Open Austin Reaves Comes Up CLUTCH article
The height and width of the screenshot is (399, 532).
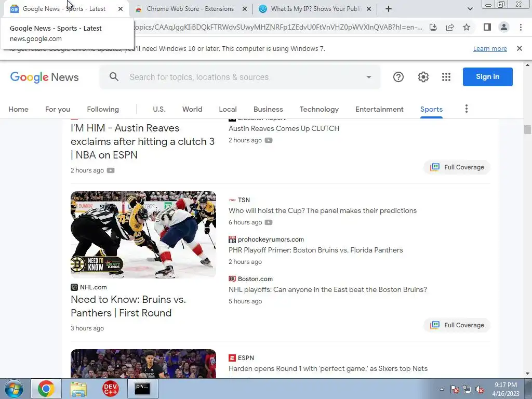(x=284, y=129)
